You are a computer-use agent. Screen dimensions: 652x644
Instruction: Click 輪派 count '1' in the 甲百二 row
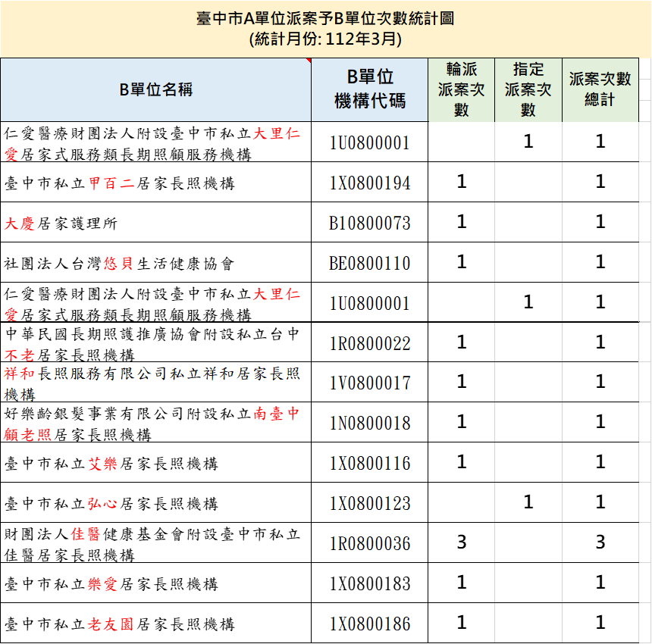click(462, 182)
